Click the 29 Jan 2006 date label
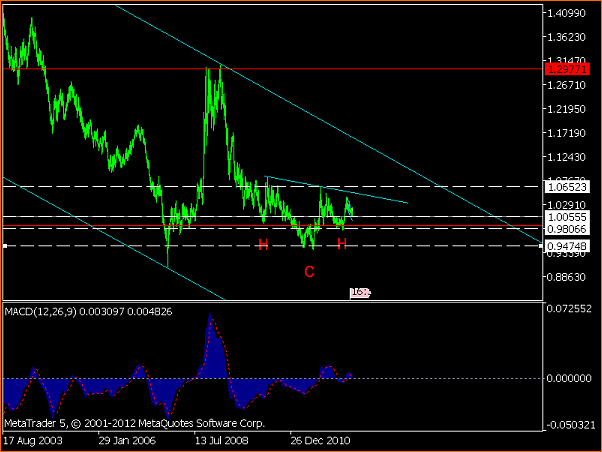602x452 pixels. coord(127,440)
